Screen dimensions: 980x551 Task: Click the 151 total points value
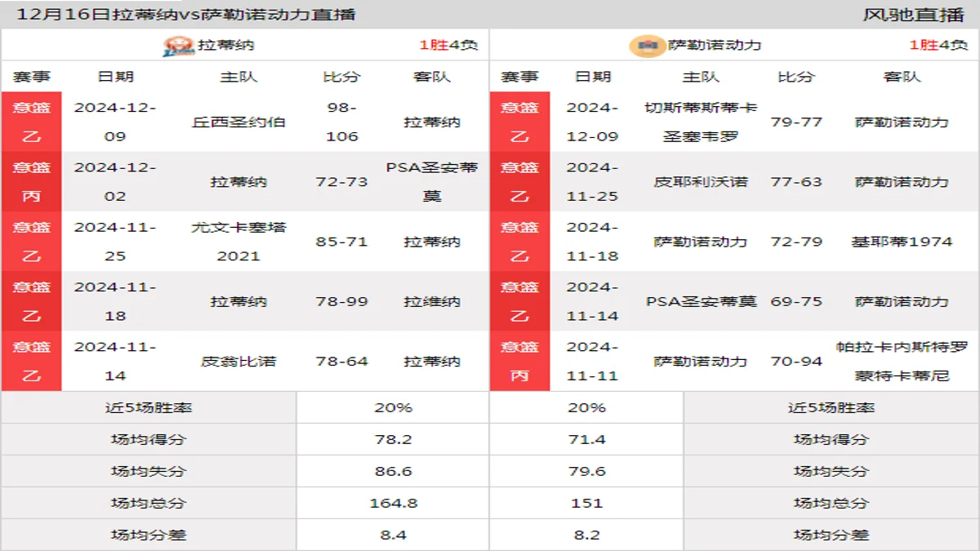tap(586, 503)
